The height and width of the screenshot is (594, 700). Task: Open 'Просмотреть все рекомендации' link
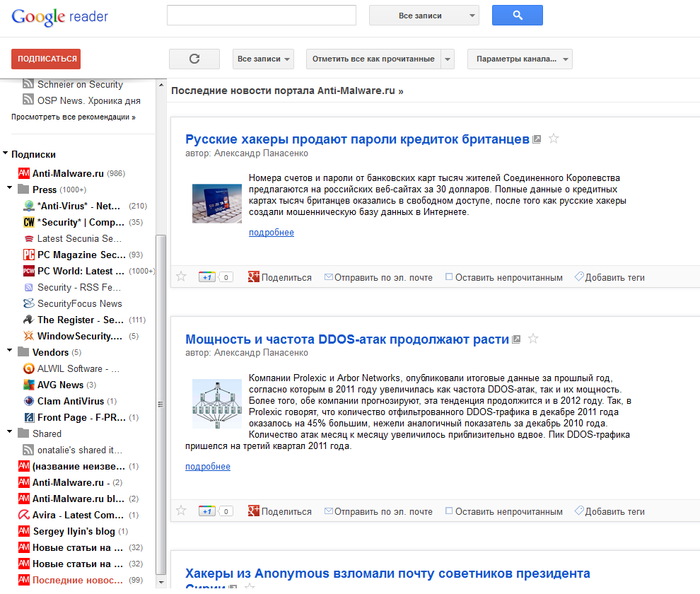(74, 117)
